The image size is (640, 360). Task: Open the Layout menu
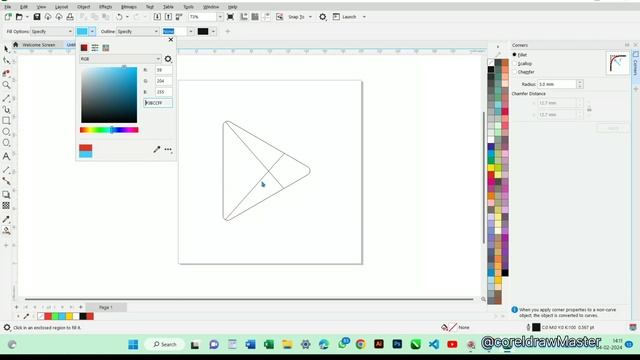coord(62,7)
